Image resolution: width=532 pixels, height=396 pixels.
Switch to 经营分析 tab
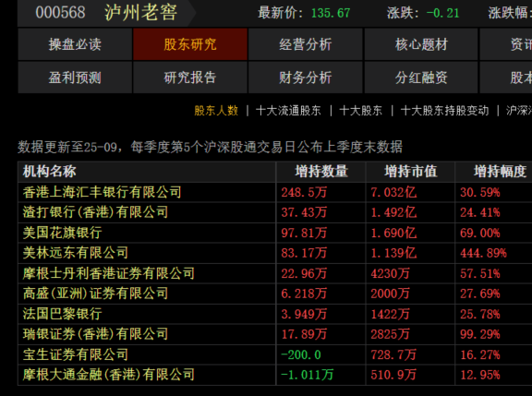pyautogui.click(x=306, y=44)
